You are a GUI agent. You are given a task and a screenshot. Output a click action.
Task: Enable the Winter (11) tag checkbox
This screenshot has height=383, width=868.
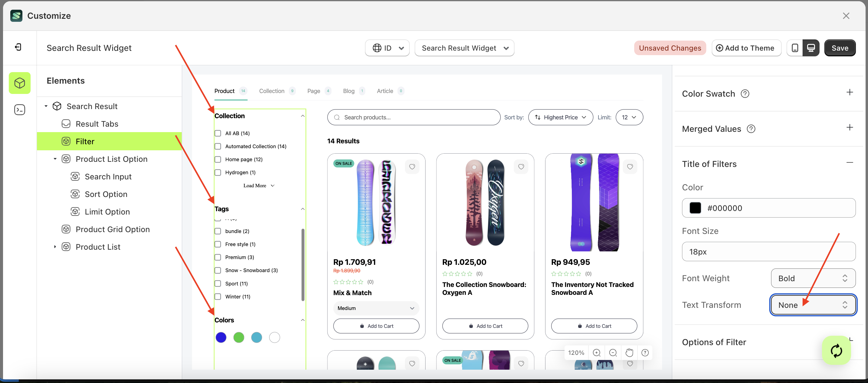coord(218,296)
